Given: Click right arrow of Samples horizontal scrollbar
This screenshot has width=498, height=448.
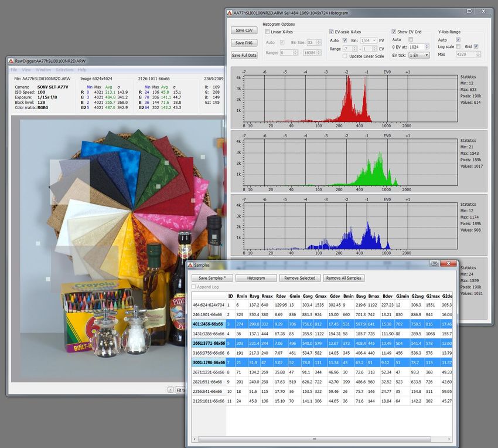Looking at the screenshot, I should coord(449,439).
